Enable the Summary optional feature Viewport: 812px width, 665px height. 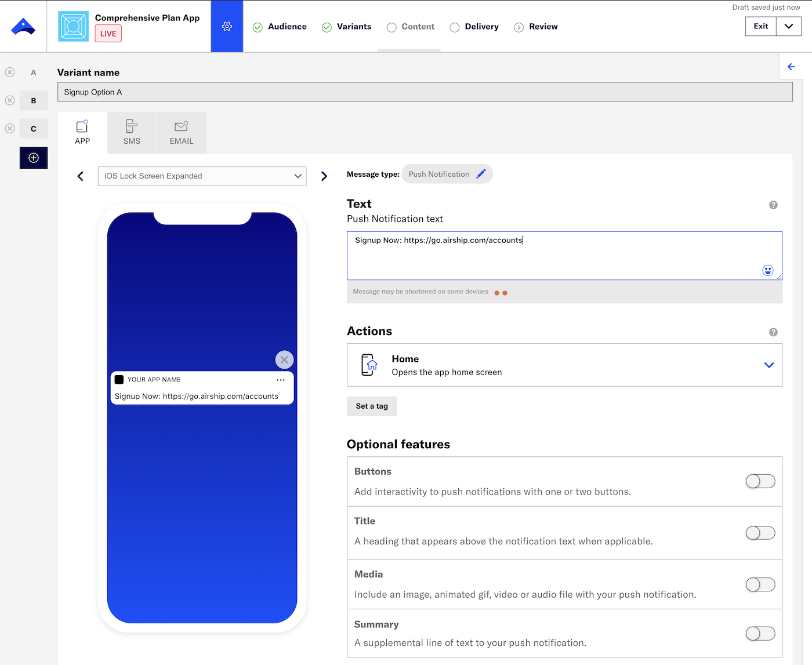point(760,634)
